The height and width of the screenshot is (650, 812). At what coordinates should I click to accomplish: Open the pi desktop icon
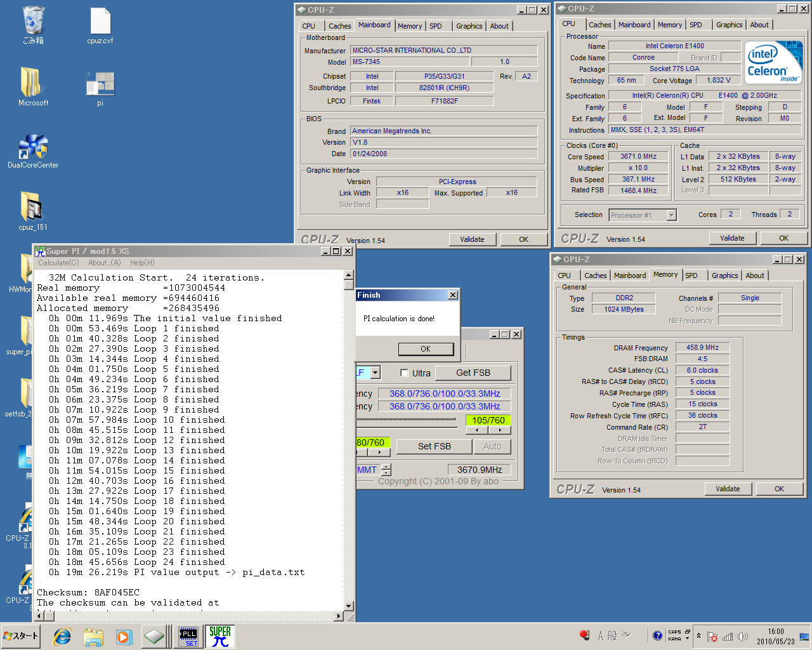tap(100, 89)
